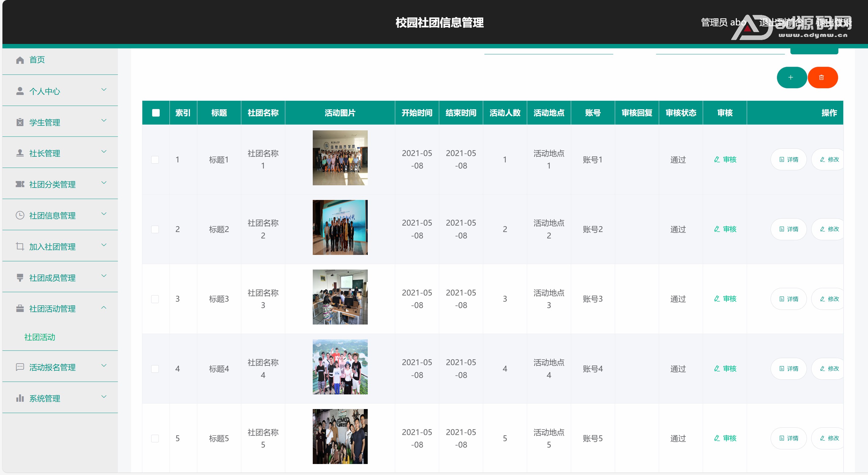The image size is (868, 475).
Task: Click the home icon beside 首页
Action: point(20,60)
